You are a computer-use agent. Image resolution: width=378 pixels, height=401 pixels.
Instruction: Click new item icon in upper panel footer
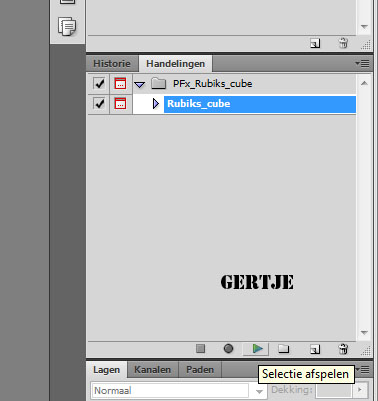click(315, 43)
